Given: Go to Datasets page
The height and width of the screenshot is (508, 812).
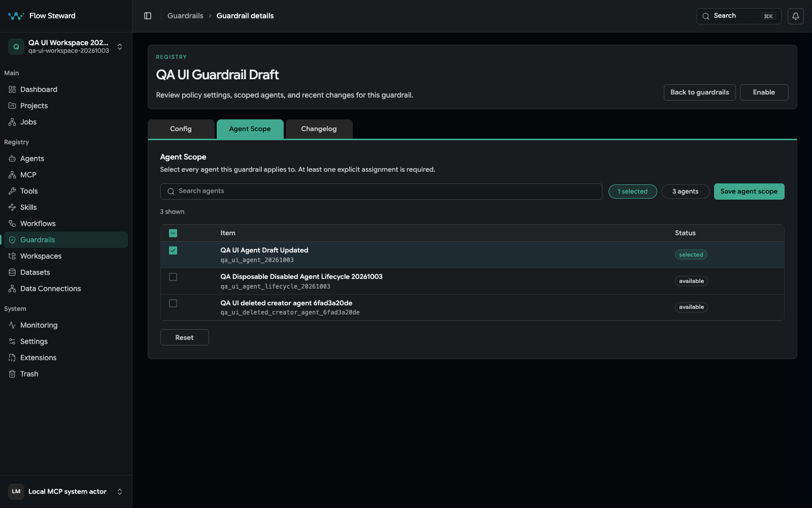Looking at the screenshot, I should click(x=66, y=272).
